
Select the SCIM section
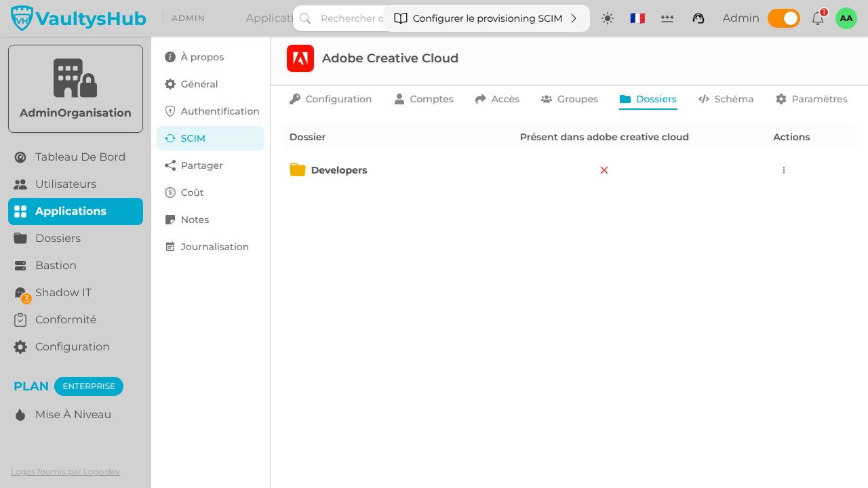[210, 138]
